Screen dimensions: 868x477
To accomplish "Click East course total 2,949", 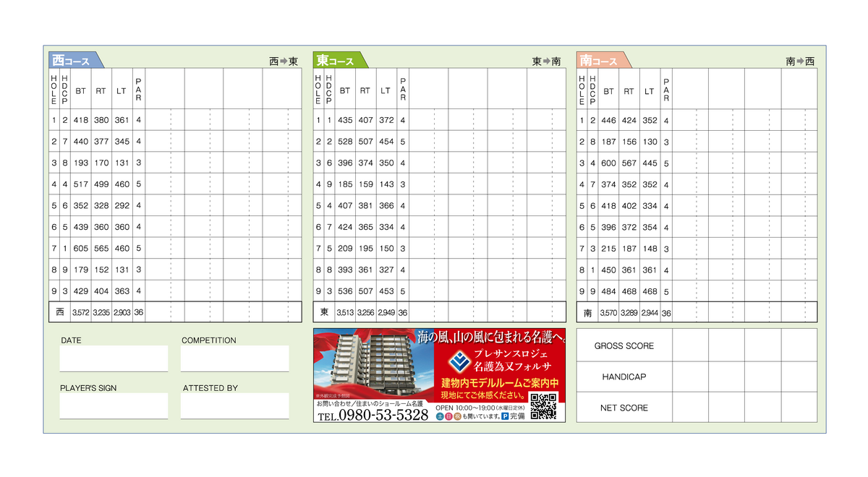I will coord(387,313).
